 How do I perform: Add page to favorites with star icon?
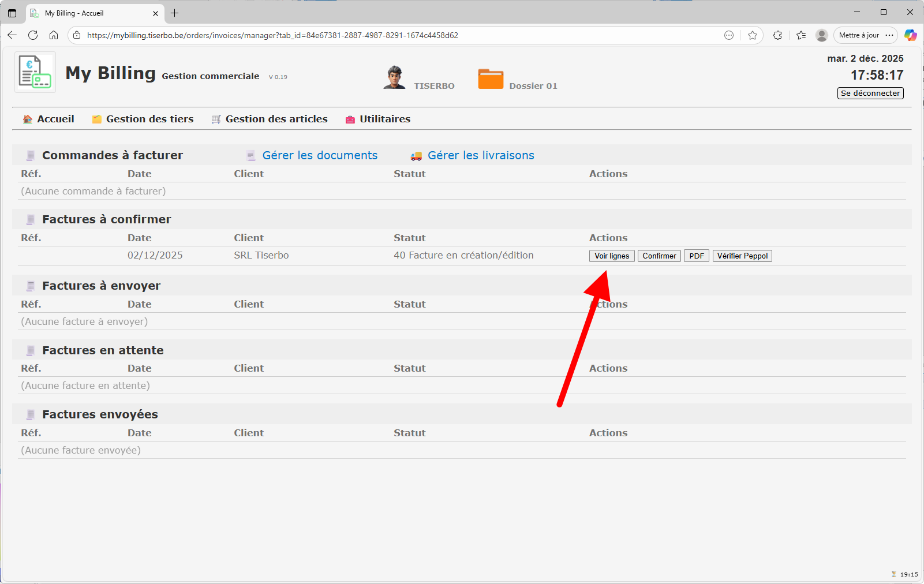(x=753, y=35)
